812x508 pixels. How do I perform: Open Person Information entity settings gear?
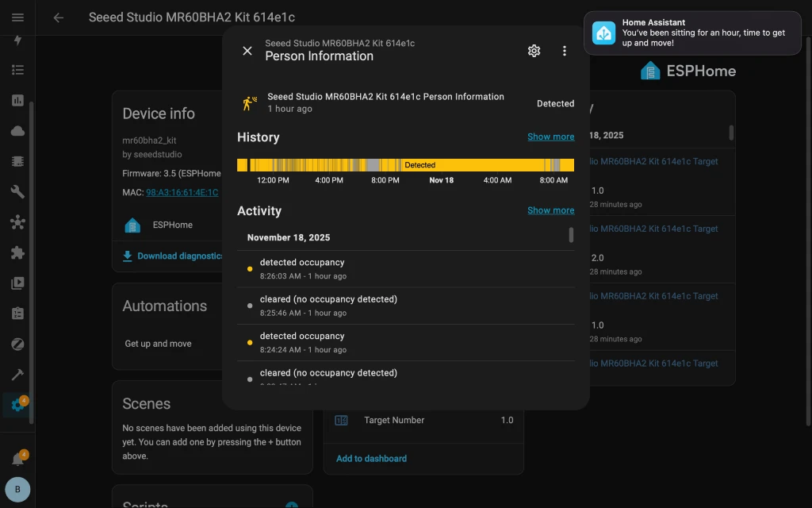tap(534, 51)
